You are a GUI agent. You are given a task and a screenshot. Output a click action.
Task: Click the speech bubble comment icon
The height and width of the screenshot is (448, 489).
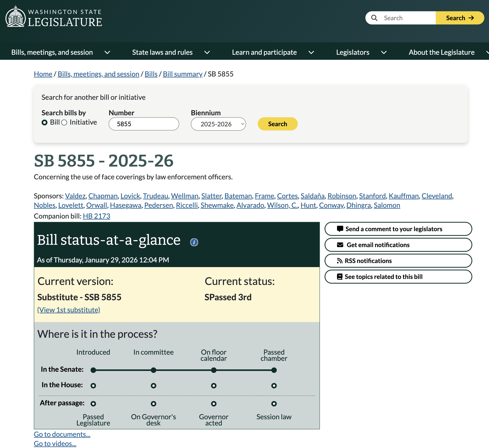click(340, 229)
